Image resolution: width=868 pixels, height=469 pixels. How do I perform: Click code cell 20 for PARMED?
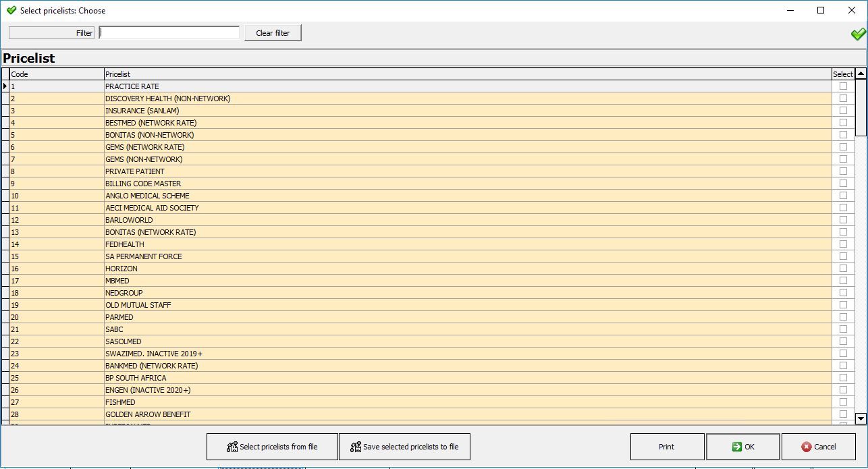(57, 317)
